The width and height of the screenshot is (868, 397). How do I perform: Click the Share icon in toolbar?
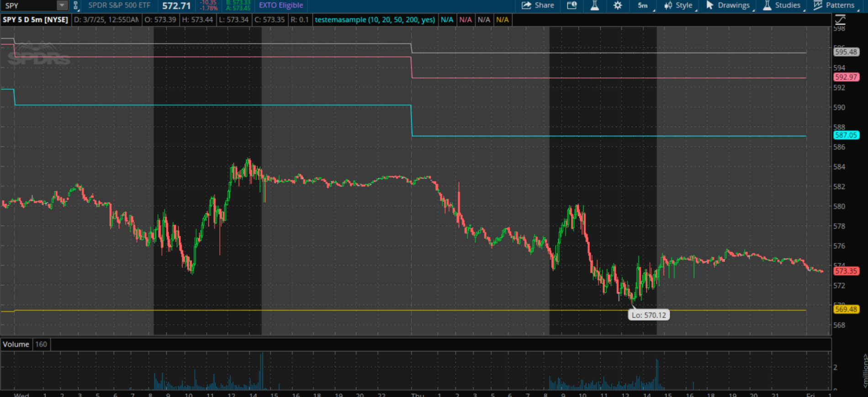(538, 5)
